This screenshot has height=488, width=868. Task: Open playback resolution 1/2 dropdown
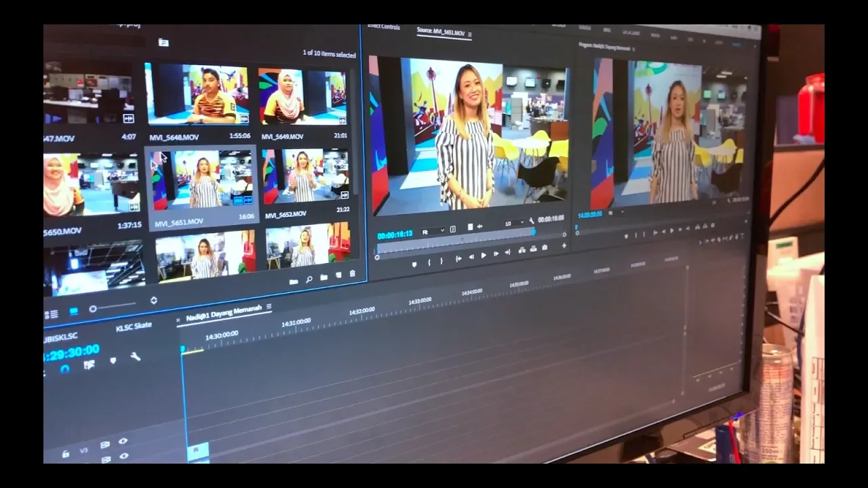pyautogui.click(x=515, y=223)
